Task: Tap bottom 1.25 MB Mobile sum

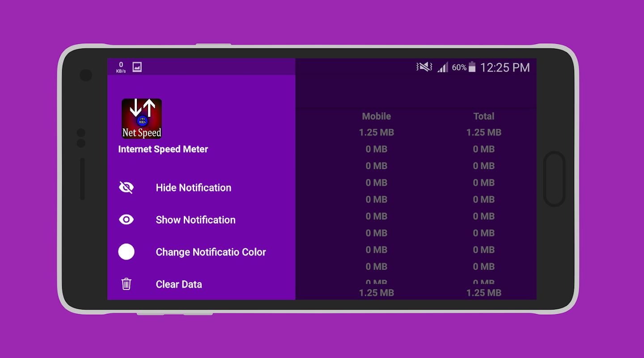Action: coord(377,293)
